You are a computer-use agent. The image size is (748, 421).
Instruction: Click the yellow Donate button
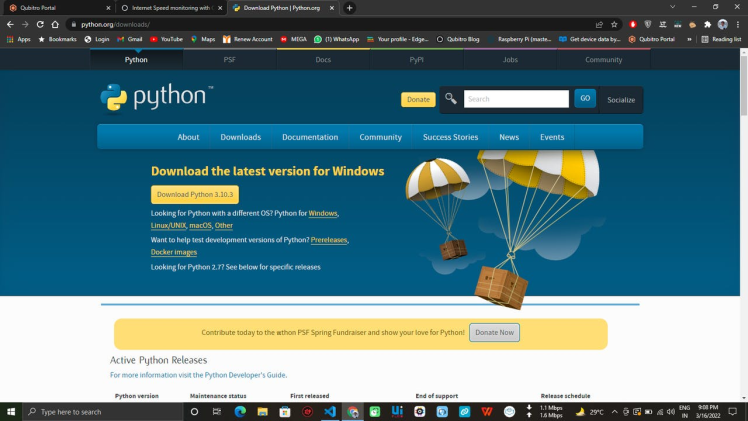[418, 99]
